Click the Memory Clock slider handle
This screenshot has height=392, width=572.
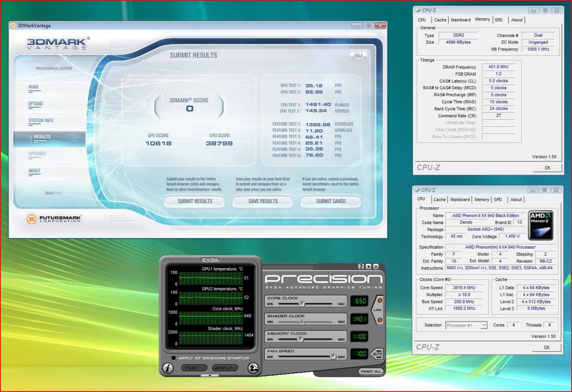click(300, 339)
